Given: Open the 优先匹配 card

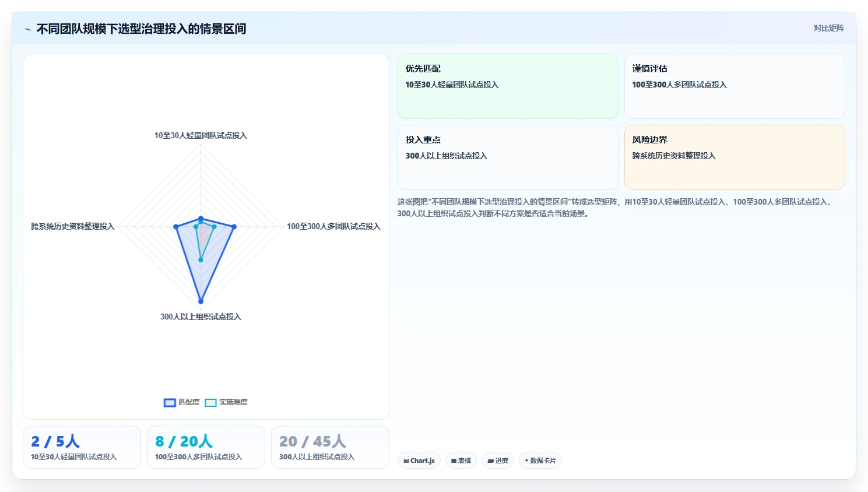Looking at the screenshot, I should tap(508, 86).
